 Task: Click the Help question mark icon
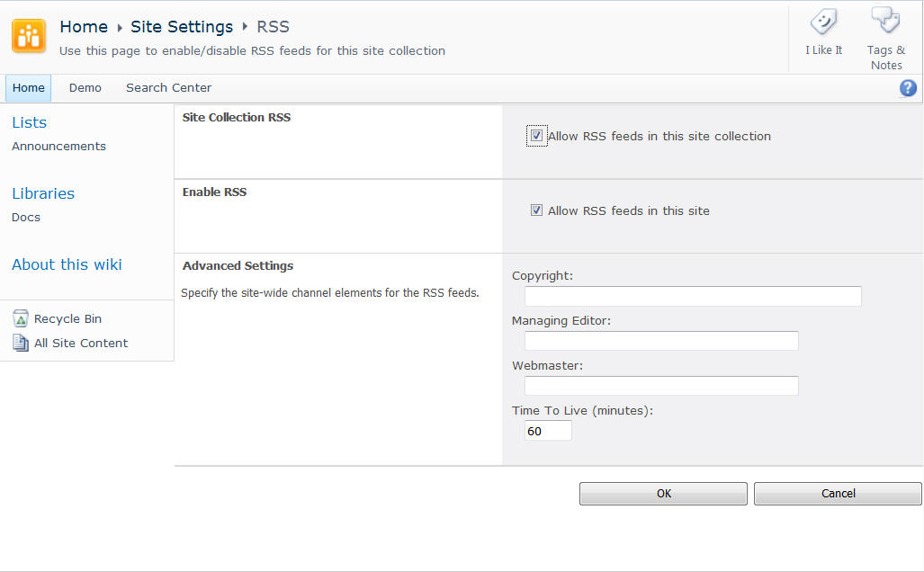[907, 87]
